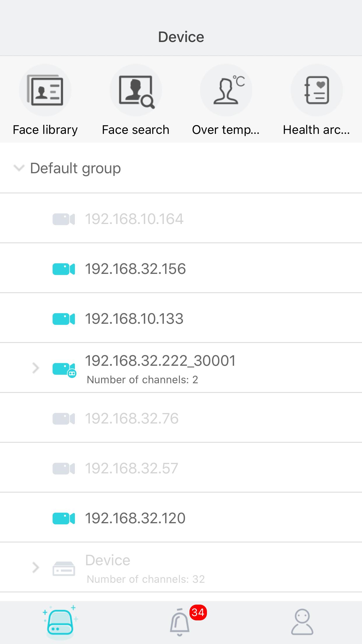Switch to the profile tab in bottom bar
Viewport: 362px width, 644px height.
click(x=302, y=622)
